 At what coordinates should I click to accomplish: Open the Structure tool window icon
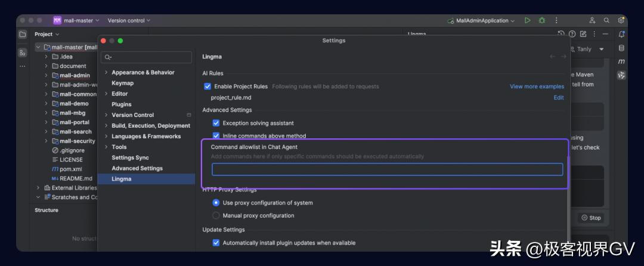click(23, 52)
